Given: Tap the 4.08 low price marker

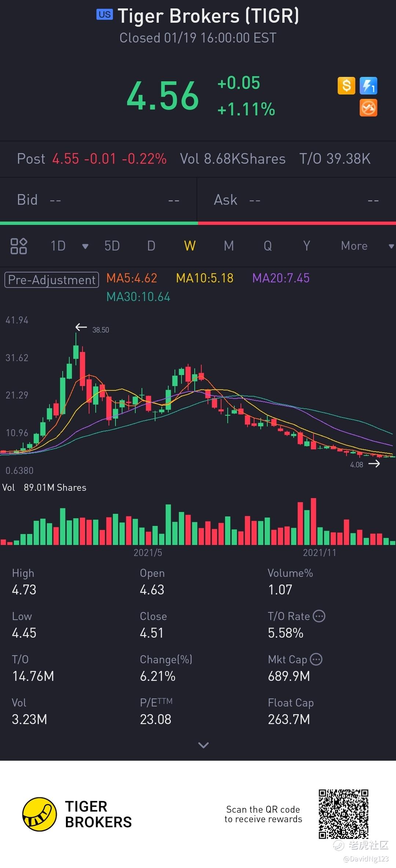Looking at the screenshot, I should click(356, 465).
